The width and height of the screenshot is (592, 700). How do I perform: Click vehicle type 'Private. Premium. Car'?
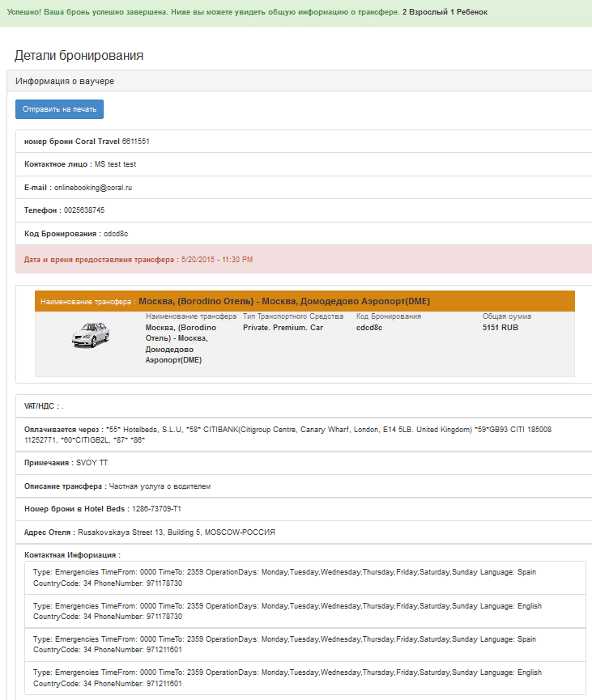[x=283, y=327]
